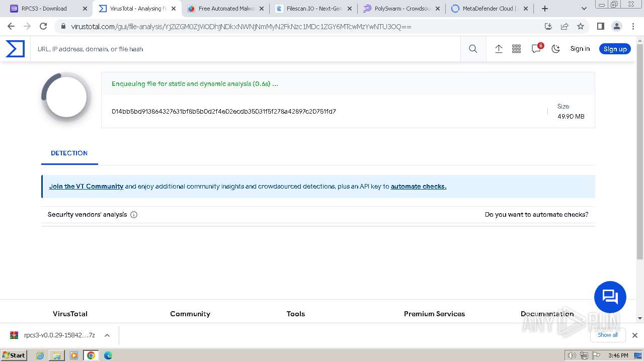Click the file hash text

[224, 112]
